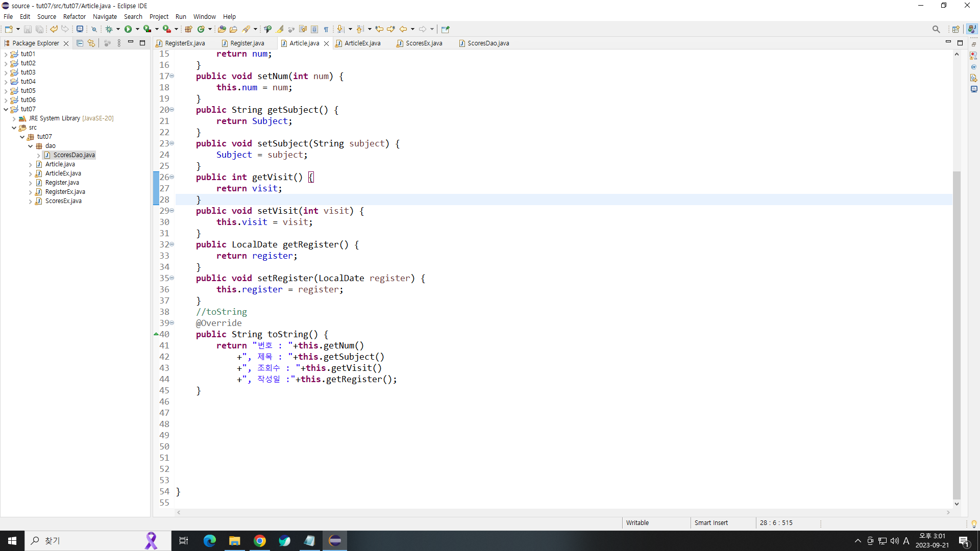The height and width of the screenshot is (551, 980).
Task: Click the Run button in toolbar
Action: 128,29
